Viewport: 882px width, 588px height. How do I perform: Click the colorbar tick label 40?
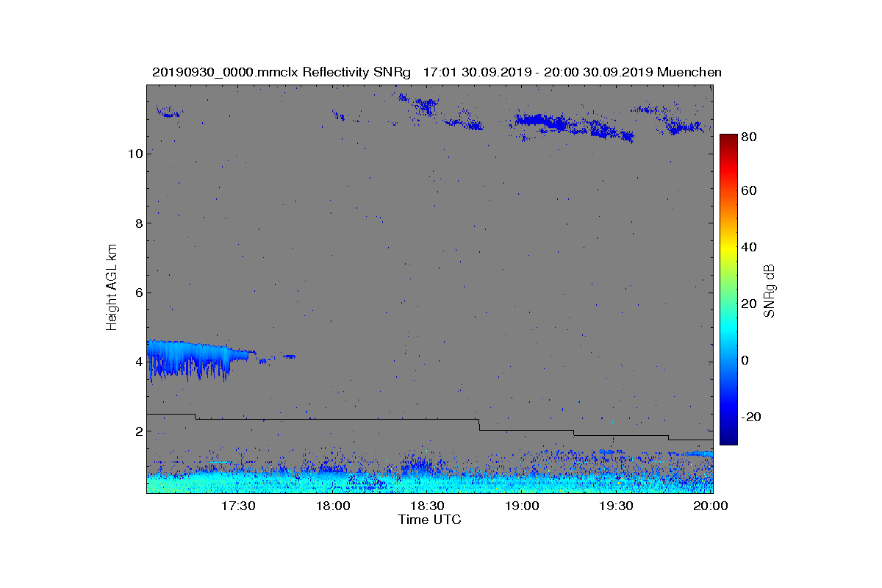[750, 247]
